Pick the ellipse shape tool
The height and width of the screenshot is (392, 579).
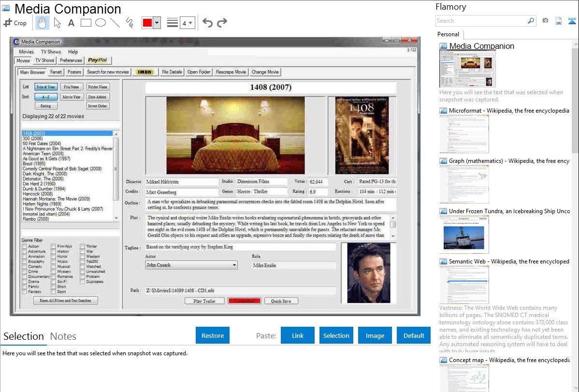tap(101, 23)
